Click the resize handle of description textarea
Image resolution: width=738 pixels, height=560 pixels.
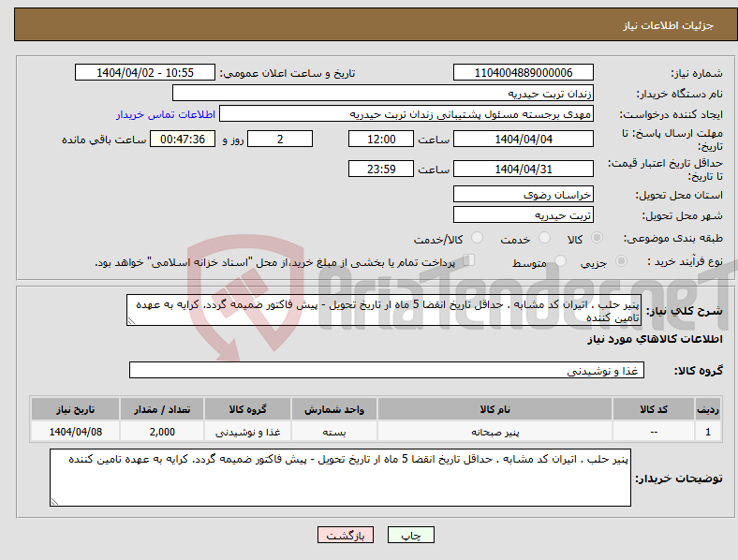click(131, 321)
